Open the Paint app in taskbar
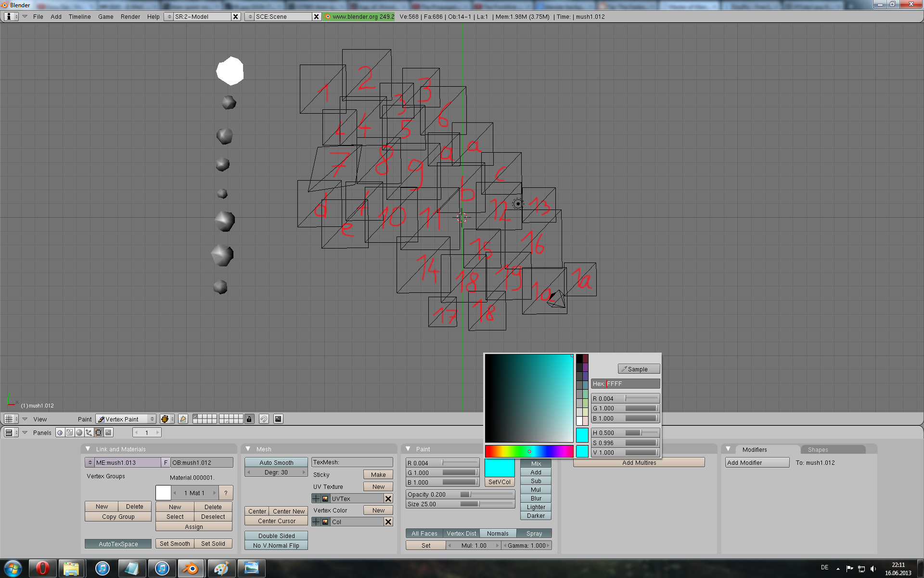The image size is (924, 578). point(221,568)
